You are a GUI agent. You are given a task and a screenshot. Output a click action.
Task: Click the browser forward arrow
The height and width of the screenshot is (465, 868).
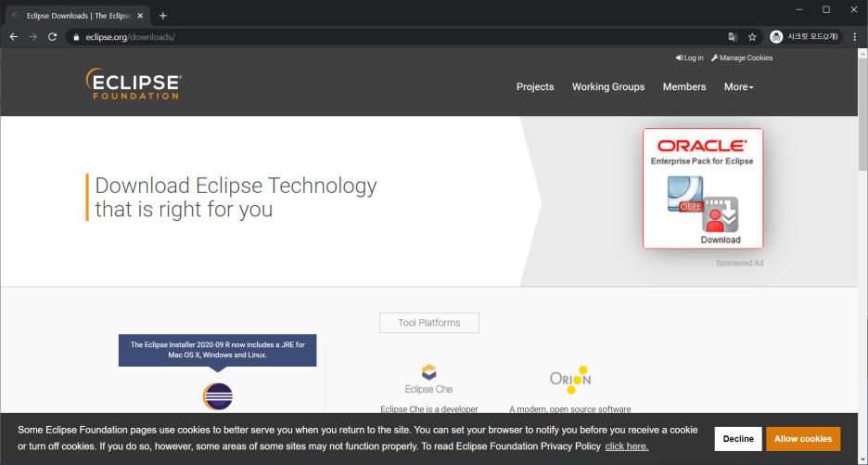(x=33, y=37)
